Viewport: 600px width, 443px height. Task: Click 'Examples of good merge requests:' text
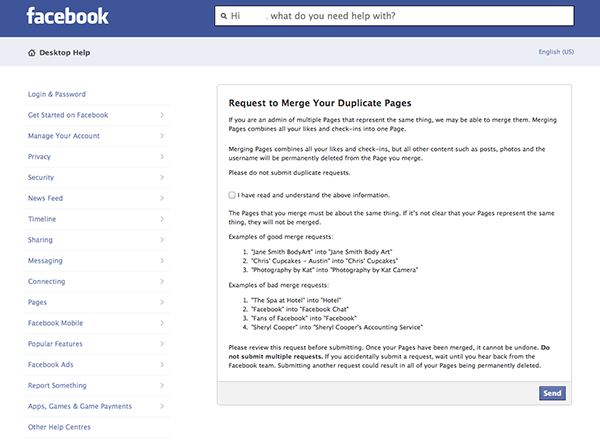coord(281,237)
